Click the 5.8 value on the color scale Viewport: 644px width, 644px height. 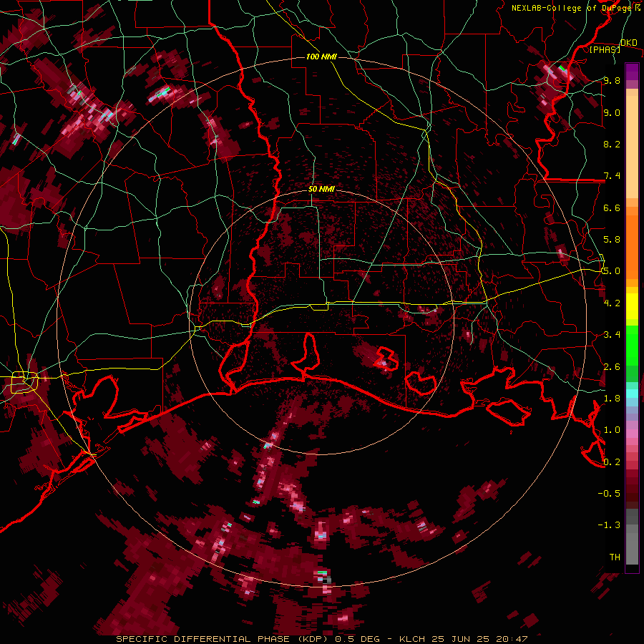click(x=612, y=240)
